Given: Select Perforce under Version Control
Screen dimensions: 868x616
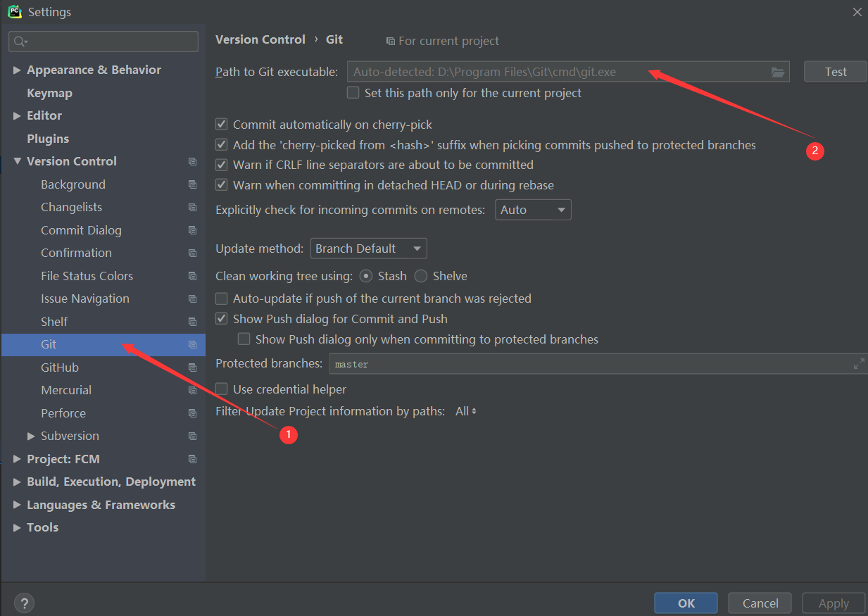Looking at the screenshot, I should 63,413.
